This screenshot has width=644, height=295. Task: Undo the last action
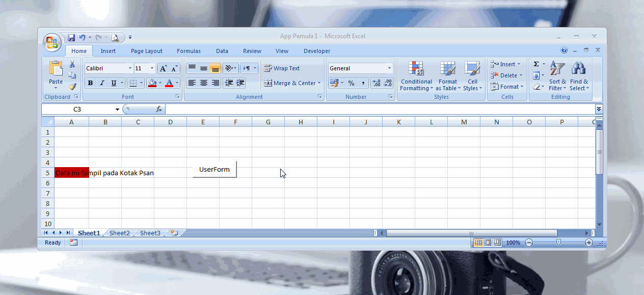83,38
